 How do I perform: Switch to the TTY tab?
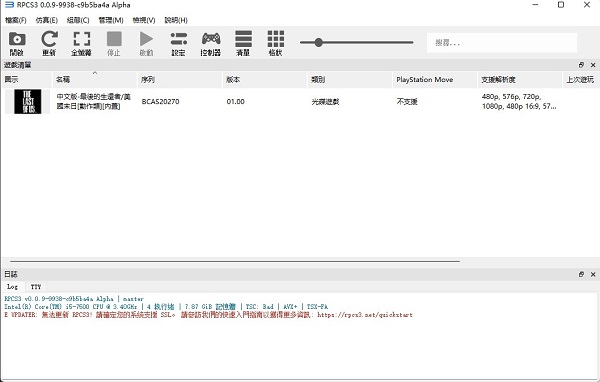36,286
